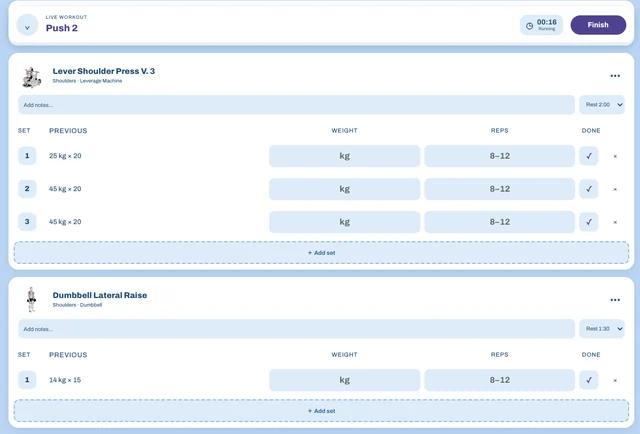Viewport: 640px width, 434px height.
Task: Open Lever Shoulder Press exercise thumbnail
Action: (x=32, y=77)
